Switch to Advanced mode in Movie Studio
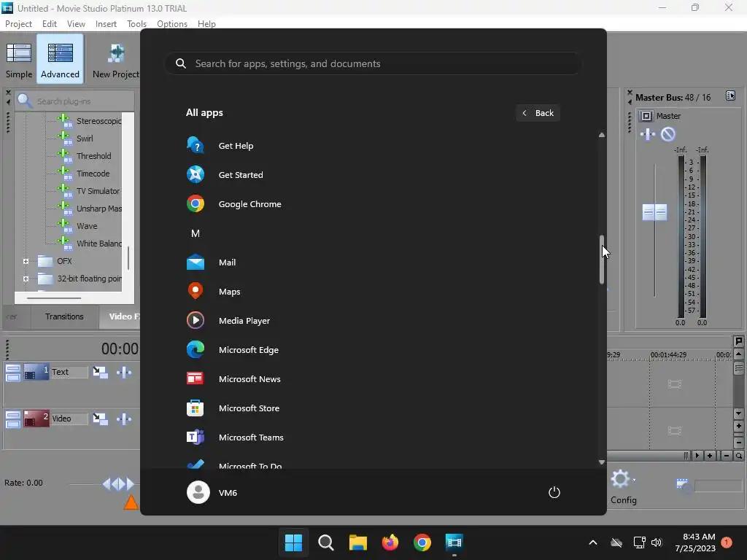The height and width of the screenshot is (560, 747). click(x=60, y=60)
